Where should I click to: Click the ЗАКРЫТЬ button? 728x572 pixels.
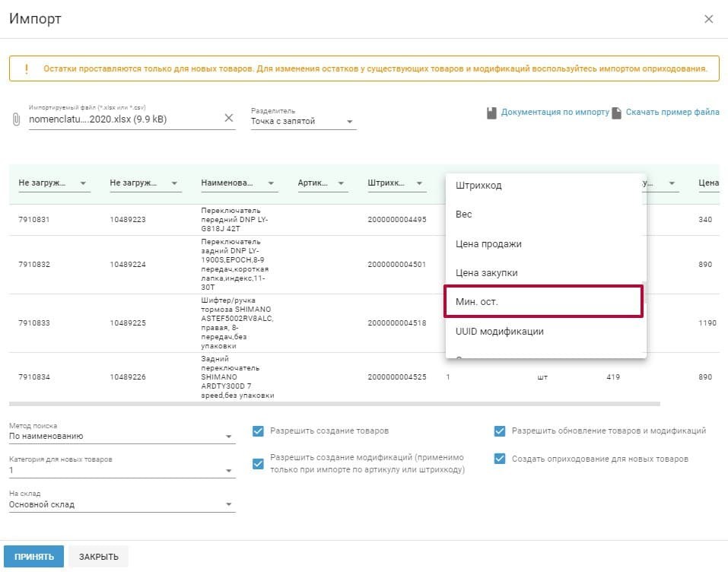(x=98, y=557)
